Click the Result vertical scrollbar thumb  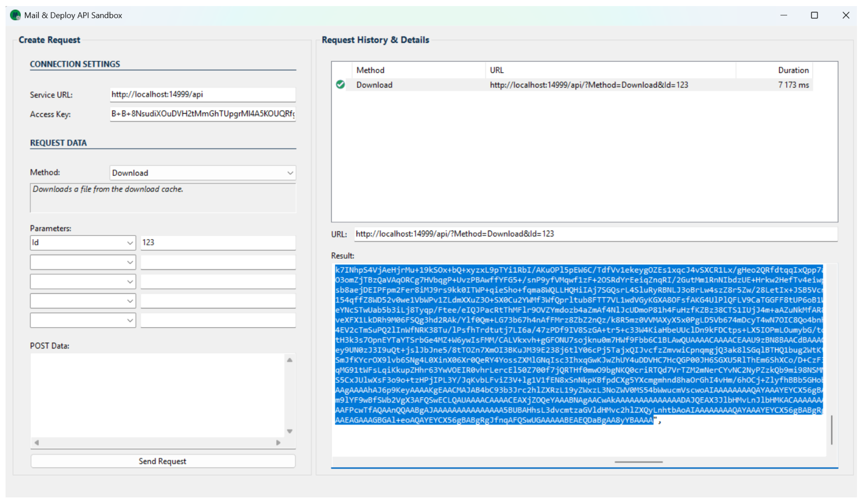pyautogui.click(x=832, y=430)
